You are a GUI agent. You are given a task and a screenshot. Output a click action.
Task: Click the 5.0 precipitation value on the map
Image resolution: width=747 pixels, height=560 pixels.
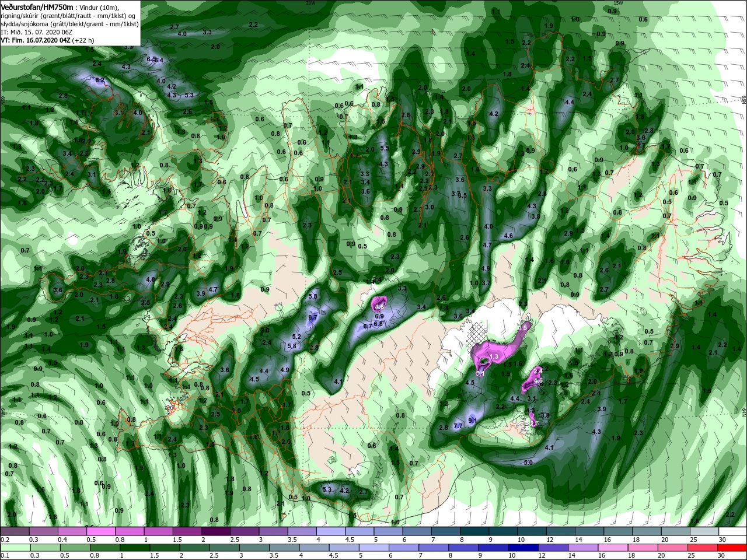point(528,463)
